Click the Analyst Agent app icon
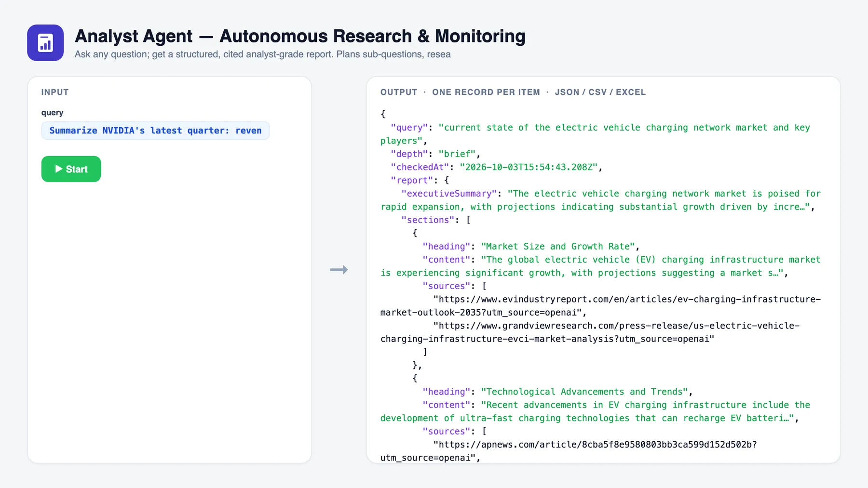Image resolution: width=868 pixels, height=488 pixels. 45,43
